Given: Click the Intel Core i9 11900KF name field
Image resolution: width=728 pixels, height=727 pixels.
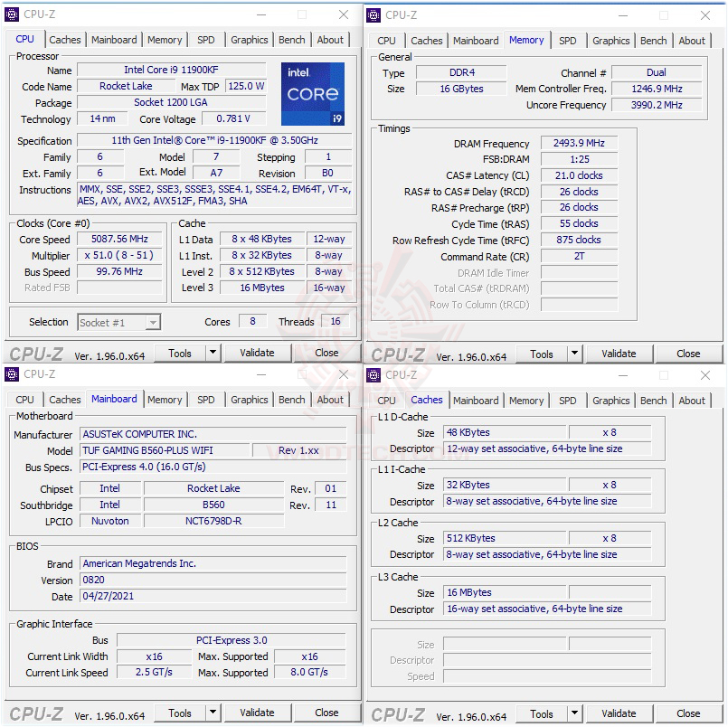Looking at the screenshot, I should coord(171,70).
